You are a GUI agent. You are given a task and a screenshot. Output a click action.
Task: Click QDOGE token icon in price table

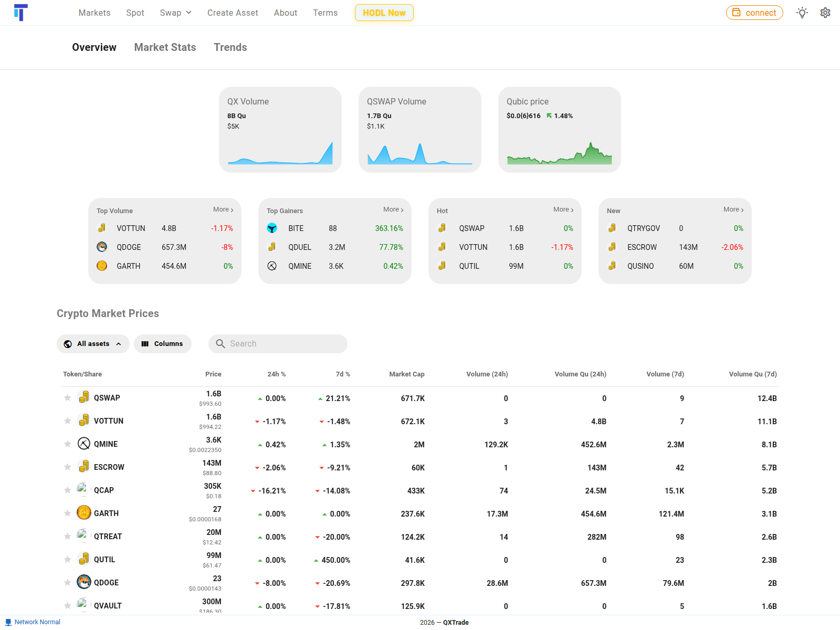point(84,582)
